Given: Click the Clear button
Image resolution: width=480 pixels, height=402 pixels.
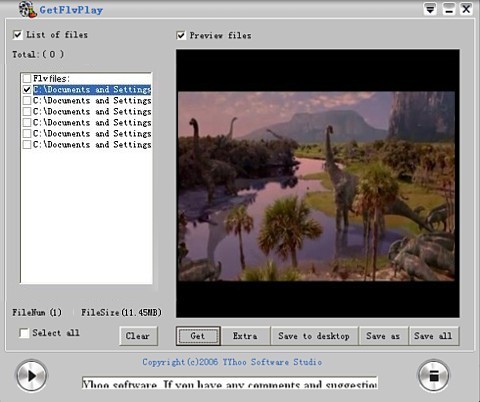Looking at the screenshot, I should (x=138, y=336).
